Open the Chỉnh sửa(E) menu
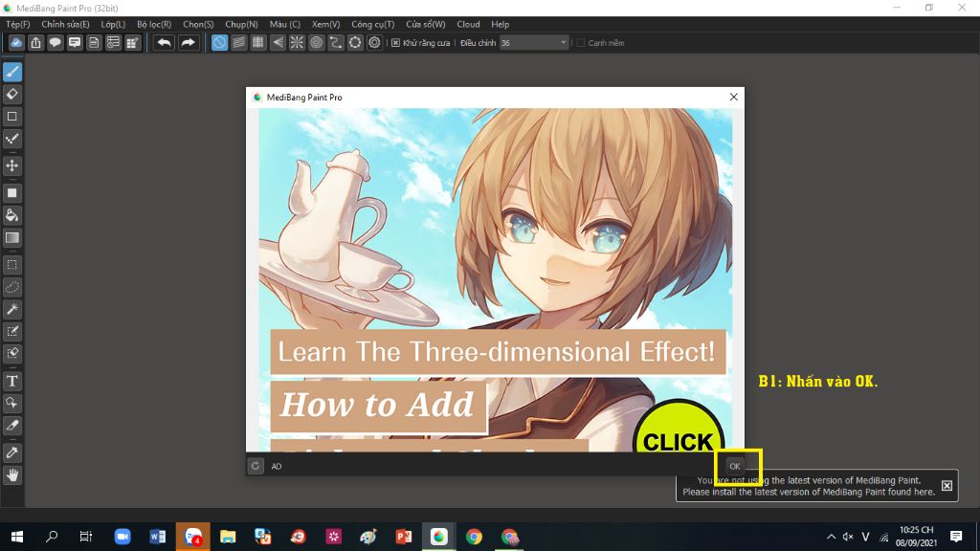 click(x=66, y=24)
